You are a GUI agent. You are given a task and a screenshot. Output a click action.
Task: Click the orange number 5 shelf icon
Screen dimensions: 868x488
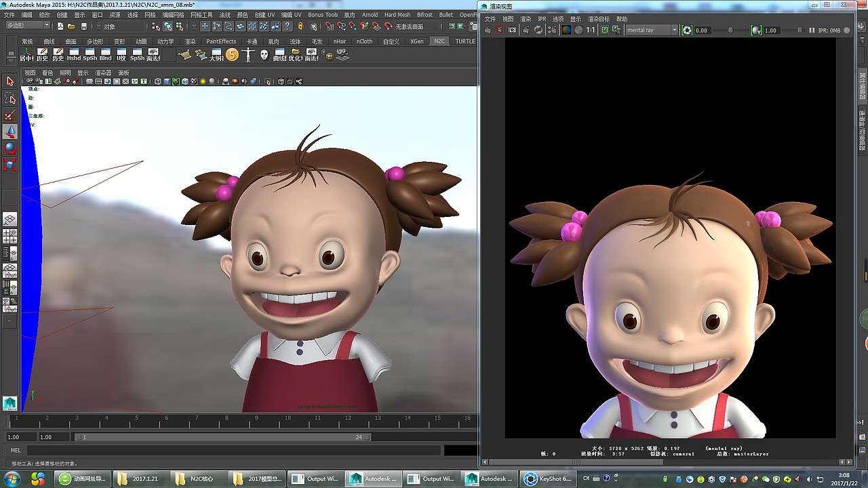(x=232, y=55)
